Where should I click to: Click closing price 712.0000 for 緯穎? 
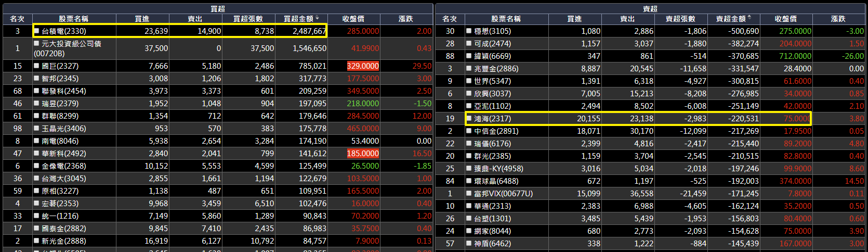click(795, 56)
